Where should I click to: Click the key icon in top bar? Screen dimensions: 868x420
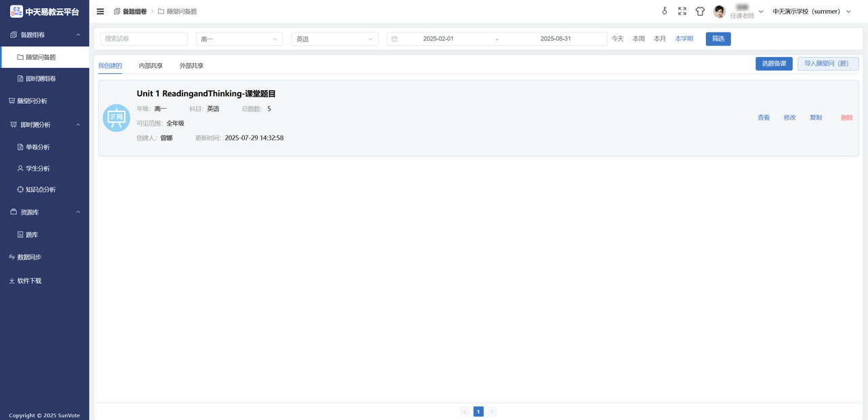coord(665,12)
